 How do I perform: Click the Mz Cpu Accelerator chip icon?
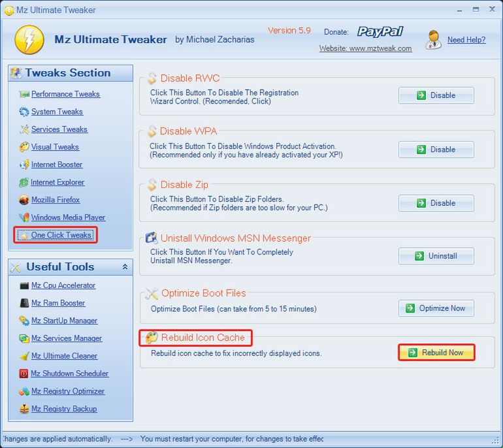coord(24,285)
